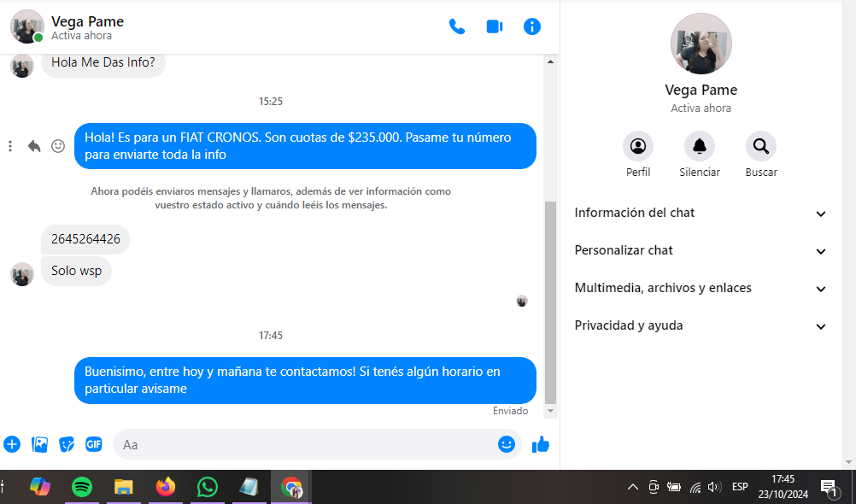Start a video call with Vega Pame
Image resolution: width=856 pixels, height=504 pixels.
coord(495,26)
